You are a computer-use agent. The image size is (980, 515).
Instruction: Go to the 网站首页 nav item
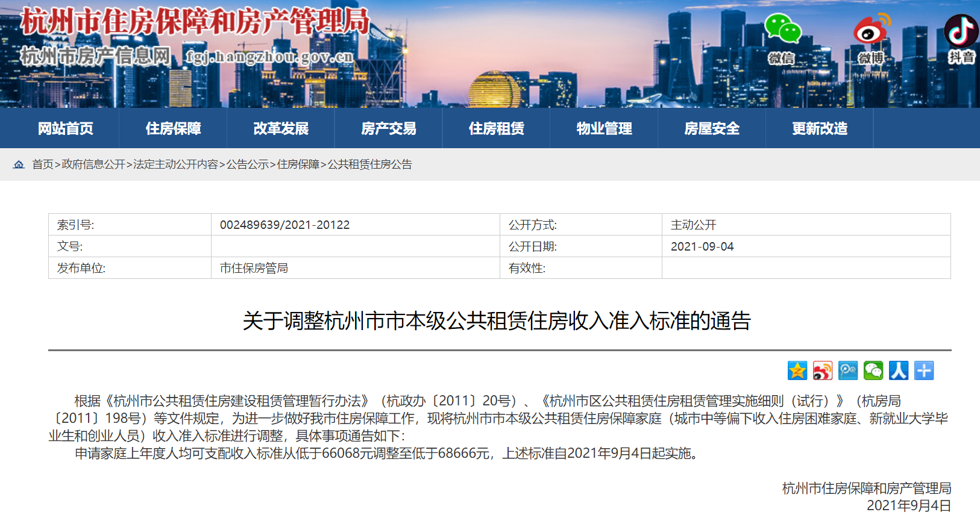(65, 128)
